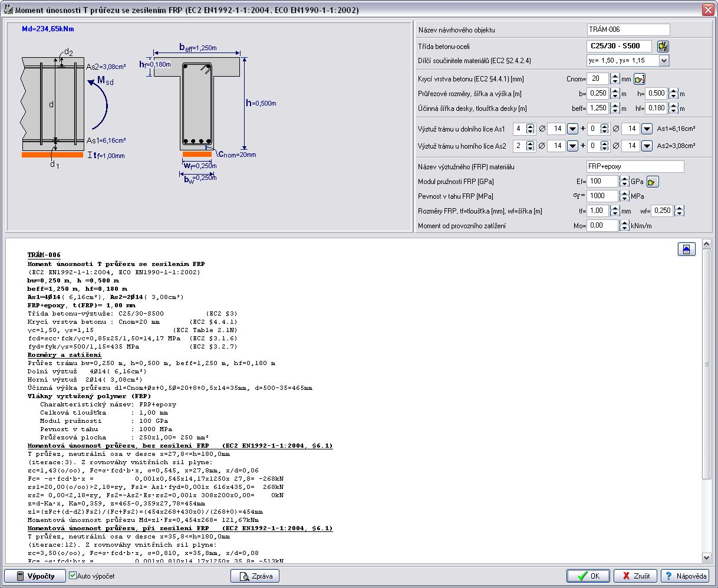Click the σf tensile strength field
The height and width of the screenshot is (588, 718).
pos(602,196)
